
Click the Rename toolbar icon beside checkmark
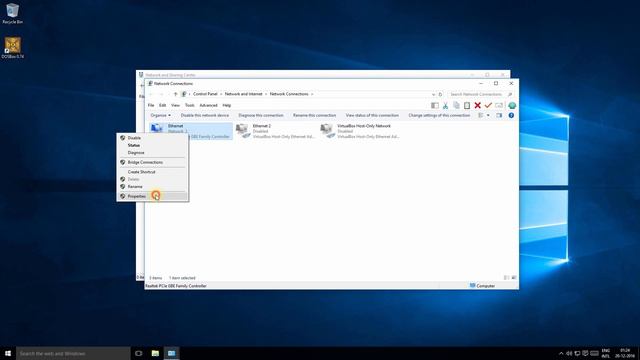[x=499, y=106]
